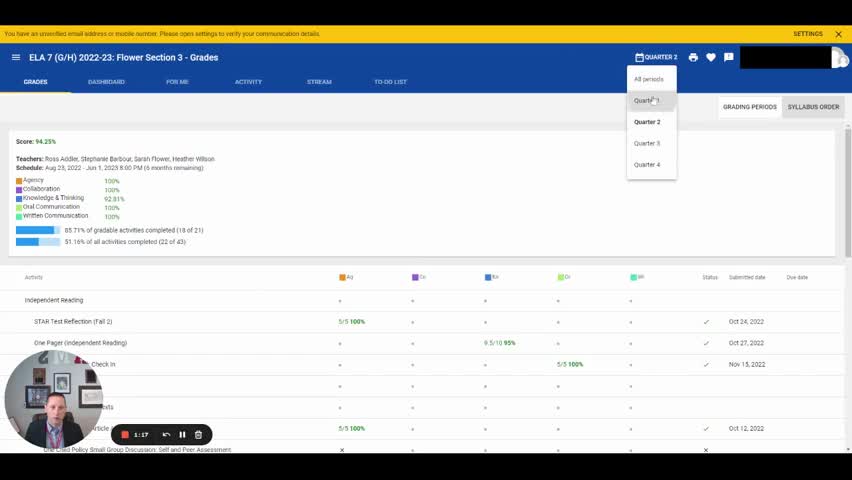Toggle the Quarter 2 period dropdown
Viewport: 852px width, 480px height.
[656, 58]
